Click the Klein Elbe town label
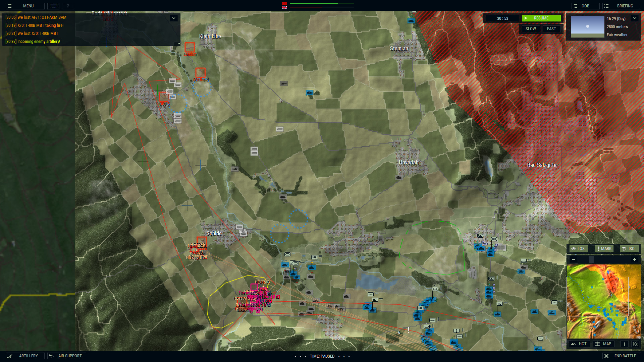Viewport: 644px width, 362px height. pos(210,36)
